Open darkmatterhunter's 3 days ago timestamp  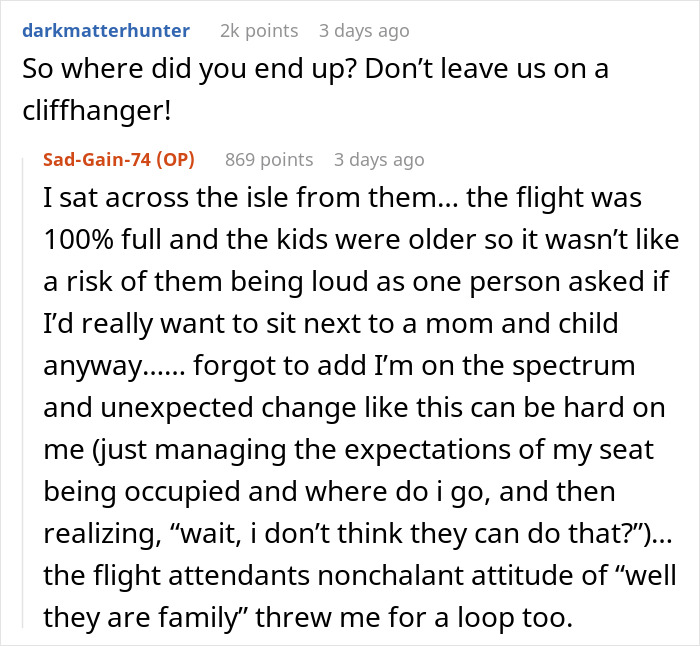363,31
